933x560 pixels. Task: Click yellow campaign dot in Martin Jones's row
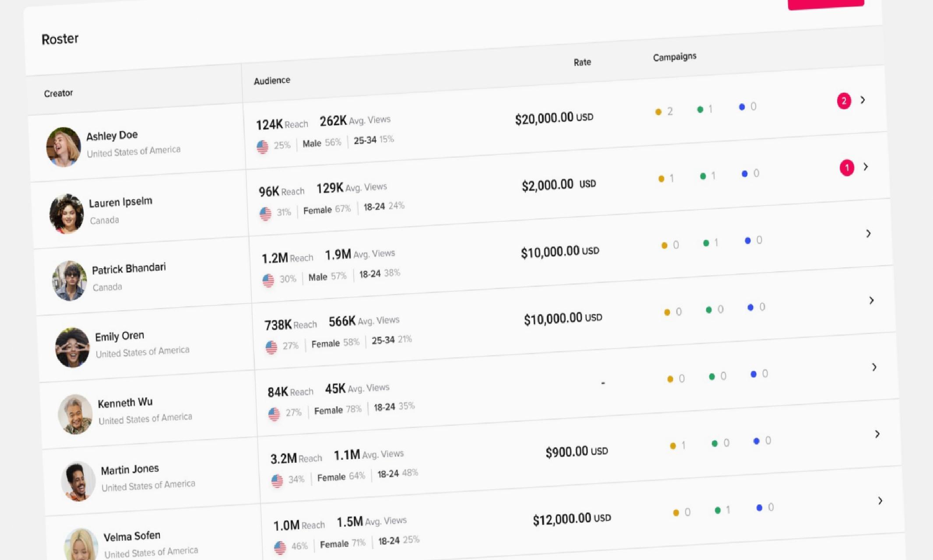pyautogui.click(x=673, y=446)
